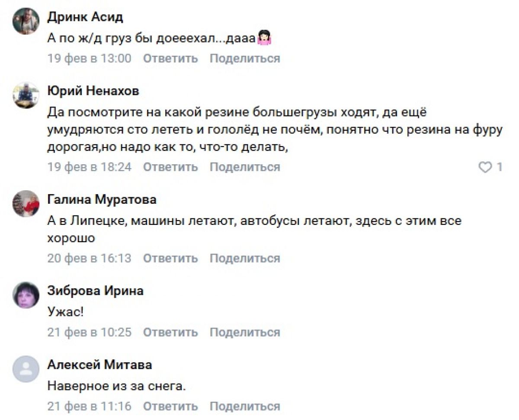Reply to Юрий Ненахов's comment

click(170, 167)
